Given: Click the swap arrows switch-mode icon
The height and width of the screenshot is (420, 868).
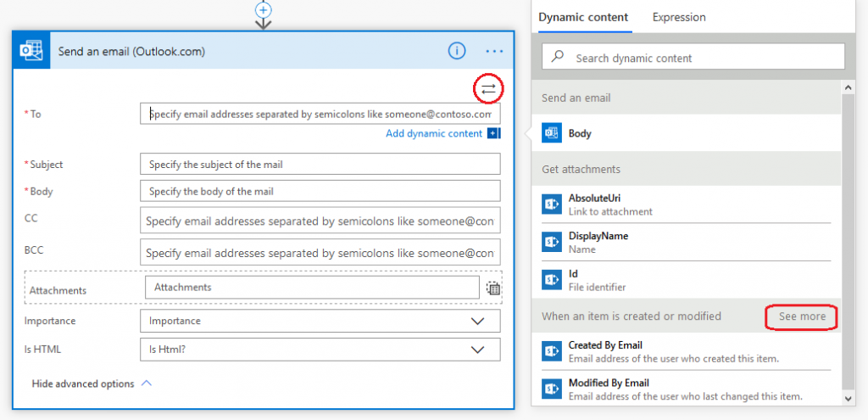Looking at the screenshot, I should pos(488,88).
